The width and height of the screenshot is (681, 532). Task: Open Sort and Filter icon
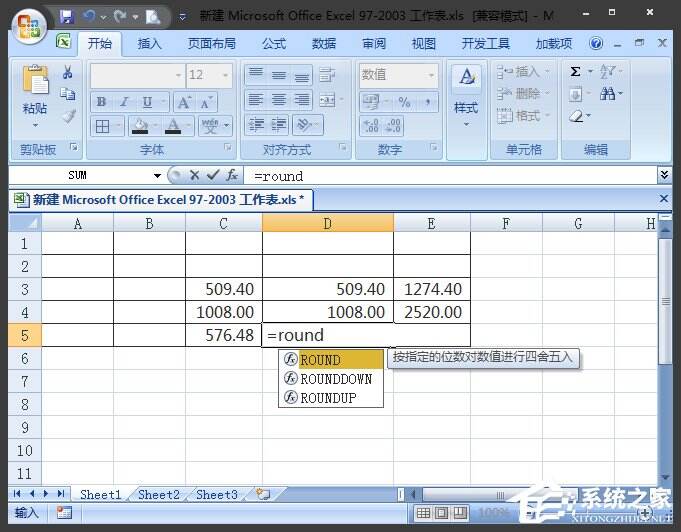coord(608,72)
